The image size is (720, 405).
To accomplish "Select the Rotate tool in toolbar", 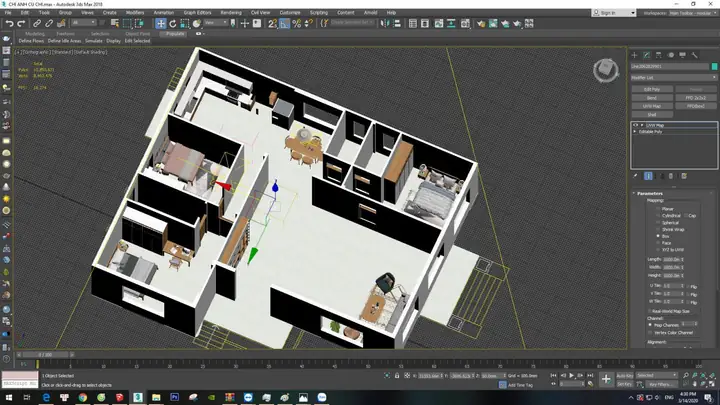I will click(173, 23).
